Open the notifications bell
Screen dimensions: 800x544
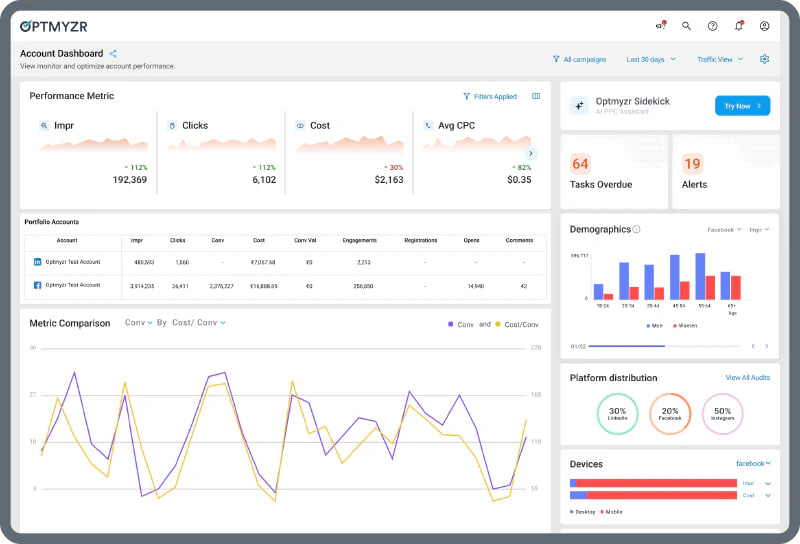point(739,26)
